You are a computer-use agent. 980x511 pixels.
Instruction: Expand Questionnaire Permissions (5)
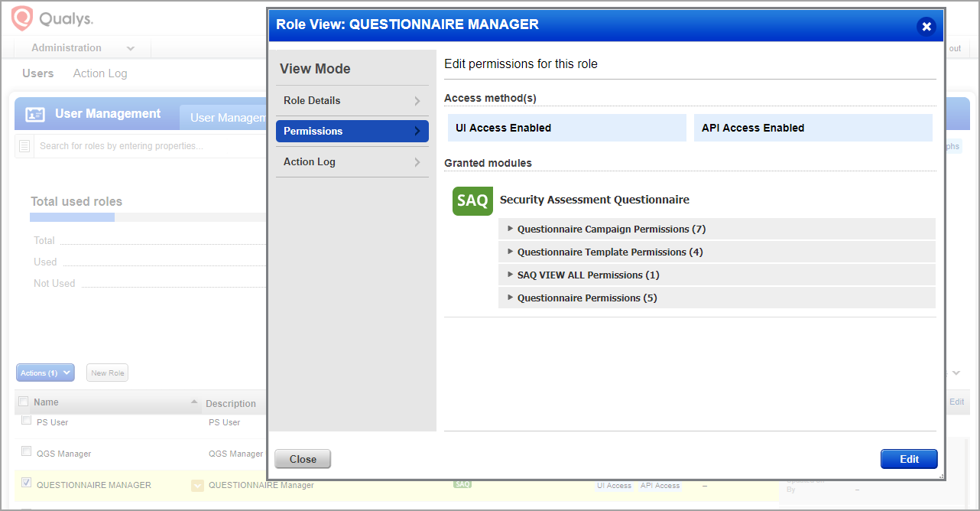pos(717,298)
